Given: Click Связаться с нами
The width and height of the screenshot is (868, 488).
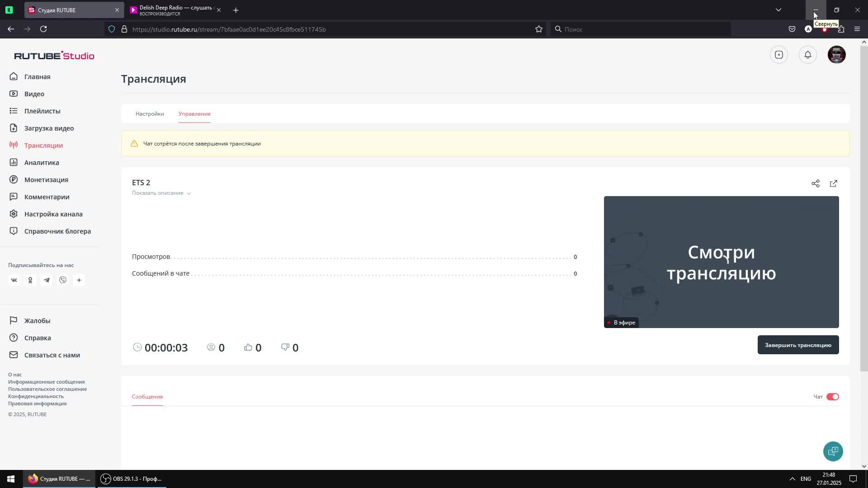Looking at the screenshot, I should pyautogui.click(x=45, y=355).
